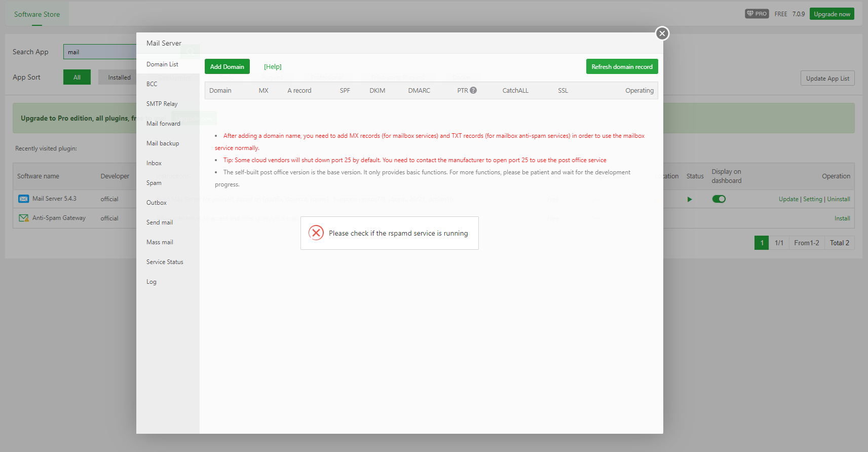Click the SSL column header
The height and width of the screenshot is (452, 868).
pos(563,90)
